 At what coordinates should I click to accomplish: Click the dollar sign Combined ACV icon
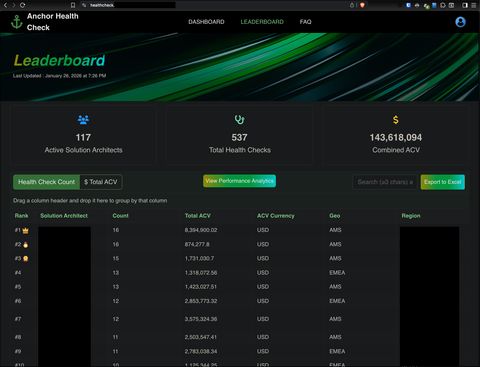click(396, 120)
